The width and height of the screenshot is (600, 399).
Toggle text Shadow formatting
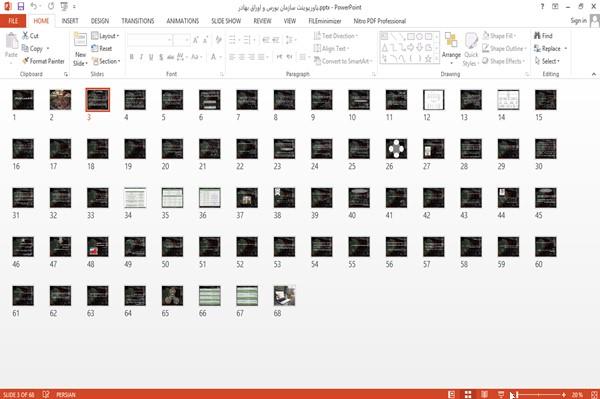(x=161, y=57)
